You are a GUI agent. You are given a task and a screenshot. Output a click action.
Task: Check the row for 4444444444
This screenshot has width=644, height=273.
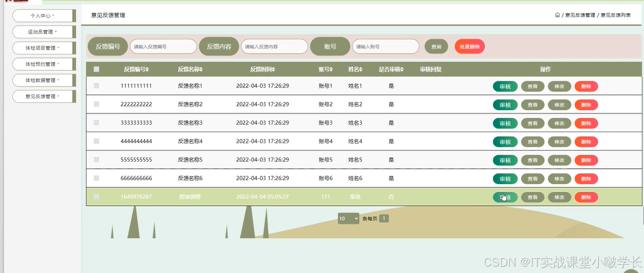[x=96, y=141]
